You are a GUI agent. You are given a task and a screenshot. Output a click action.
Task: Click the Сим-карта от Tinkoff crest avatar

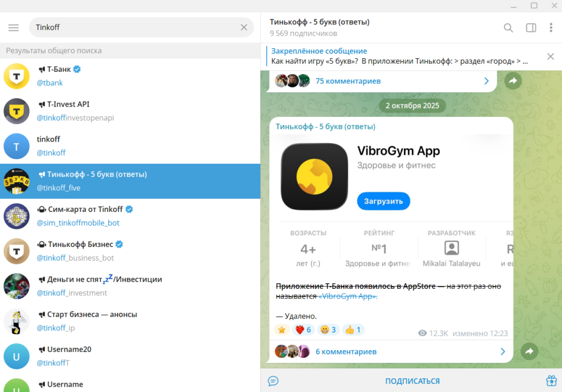point(16,216)
